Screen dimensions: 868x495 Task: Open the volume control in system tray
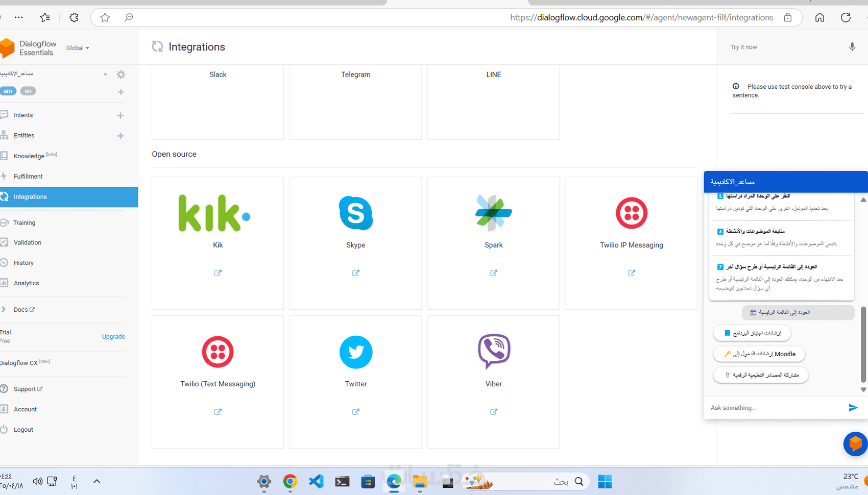[37, 481]
